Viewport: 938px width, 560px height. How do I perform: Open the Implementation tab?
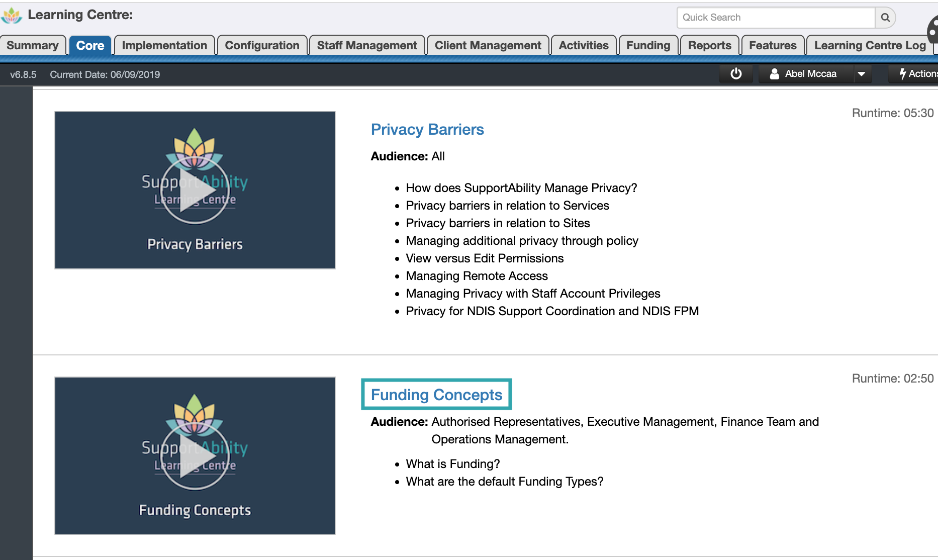pos(164,45)
